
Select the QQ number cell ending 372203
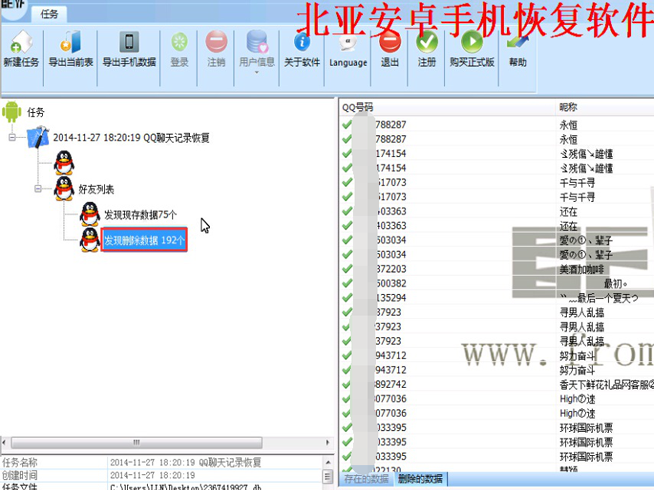click(390, 269)
